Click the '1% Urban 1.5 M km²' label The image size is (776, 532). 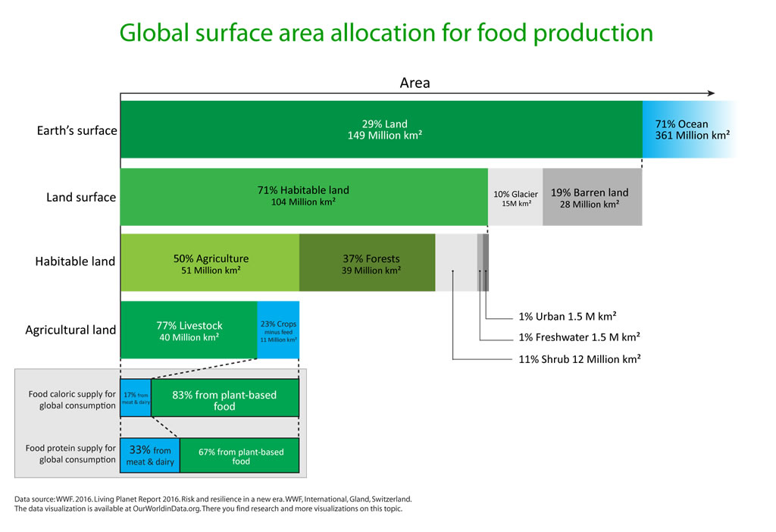point(567,316)
